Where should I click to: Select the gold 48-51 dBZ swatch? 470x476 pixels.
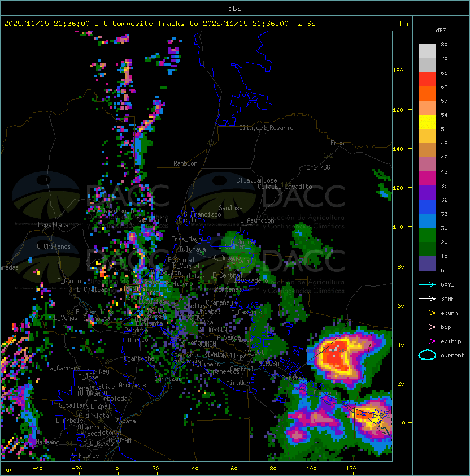[x=427, y=136]
